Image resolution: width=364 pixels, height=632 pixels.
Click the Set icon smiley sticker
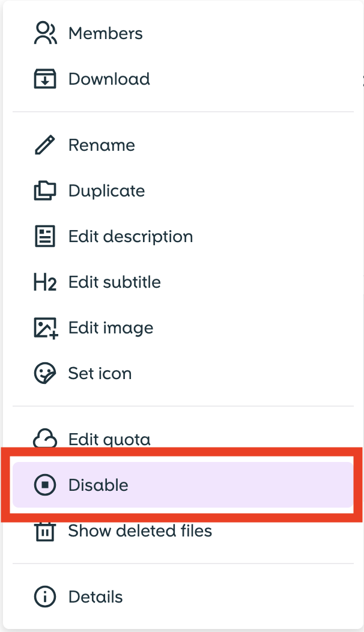point(45,373)
